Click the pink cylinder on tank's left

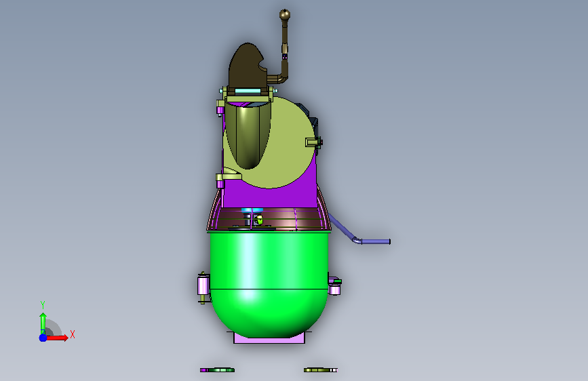[203, 285]
